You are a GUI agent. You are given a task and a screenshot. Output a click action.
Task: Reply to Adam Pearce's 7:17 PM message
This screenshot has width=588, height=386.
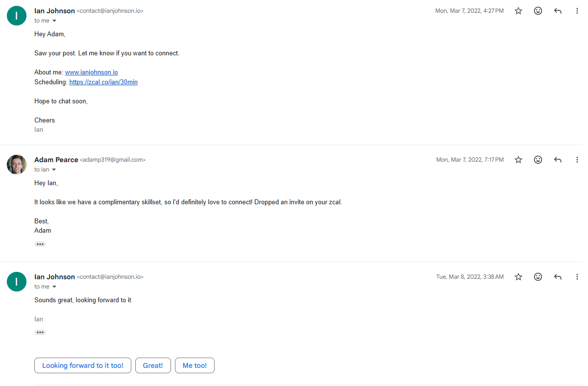point(558,160)
